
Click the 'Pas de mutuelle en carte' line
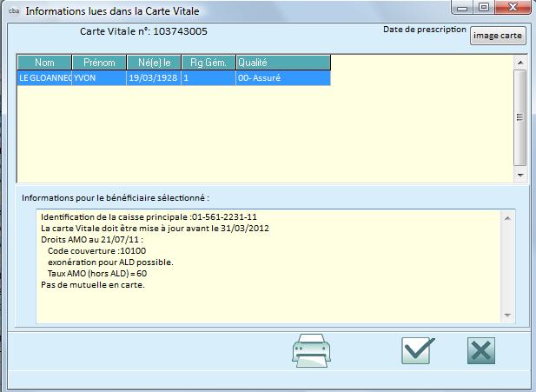pos(93,284)
